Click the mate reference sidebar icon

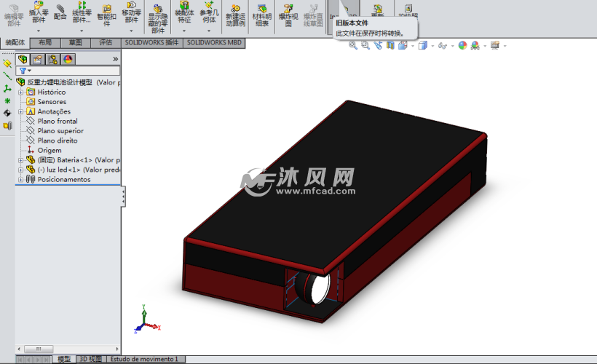7,126
